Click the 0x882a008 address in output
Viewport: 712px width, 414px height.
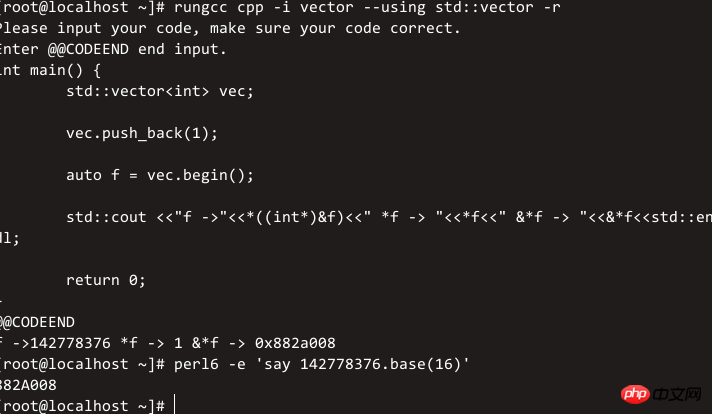point(295,343)
